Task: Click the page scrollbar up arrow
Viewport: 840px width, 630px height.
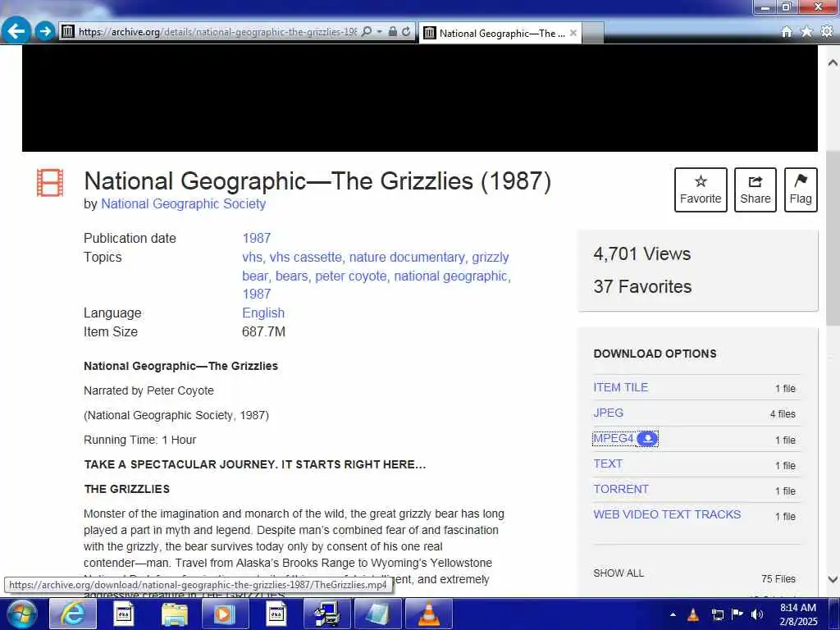Action: click(x=833, y=62)
